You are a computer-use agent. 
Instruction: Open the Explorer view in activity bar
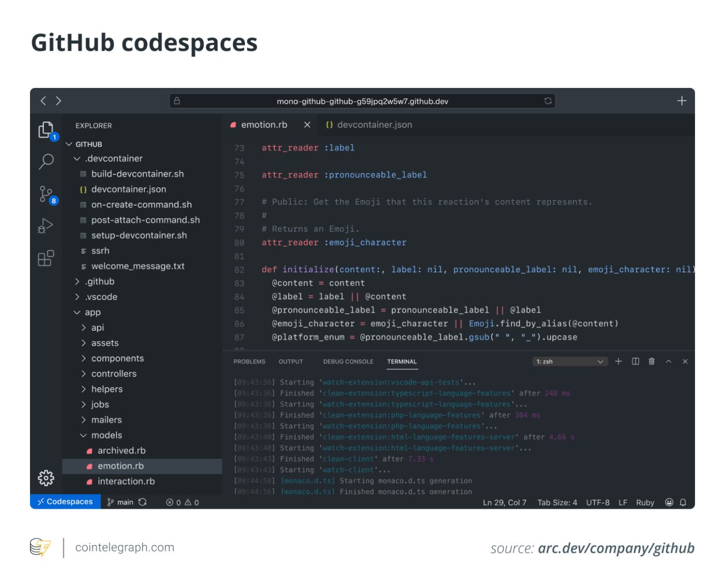click(46, 130)
